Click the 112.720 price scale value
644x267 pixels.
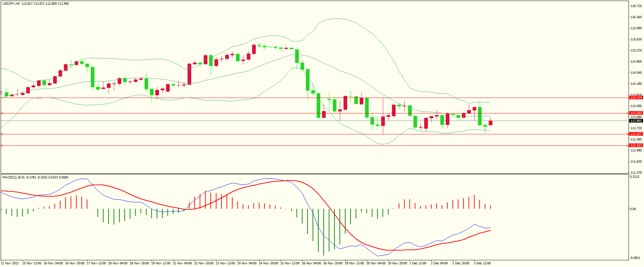636,128
